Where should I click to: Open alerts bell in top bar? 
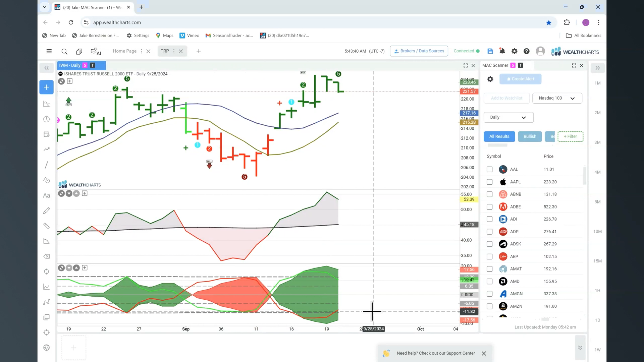tap(502, 51)
